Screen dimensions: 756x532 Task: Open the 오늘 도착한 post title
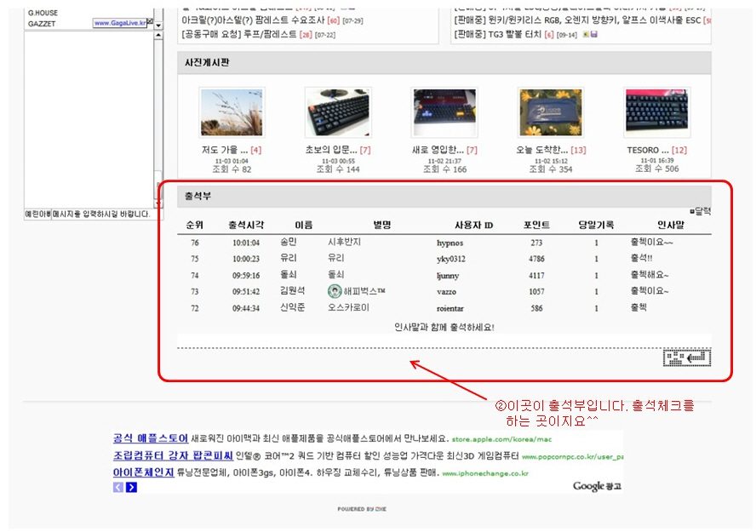pos(542,150)
